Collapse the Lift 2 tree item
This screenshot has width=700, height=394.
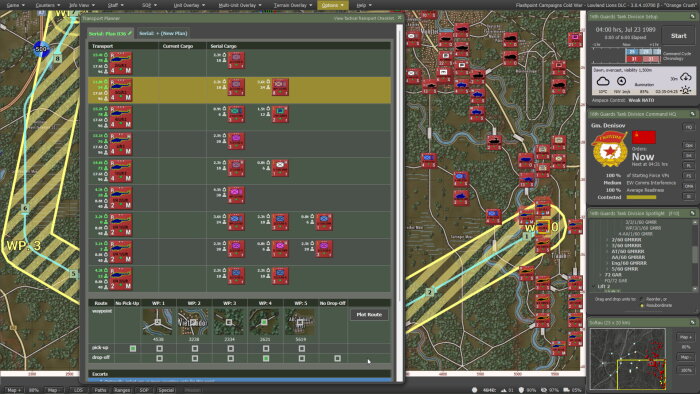[594, 286]
